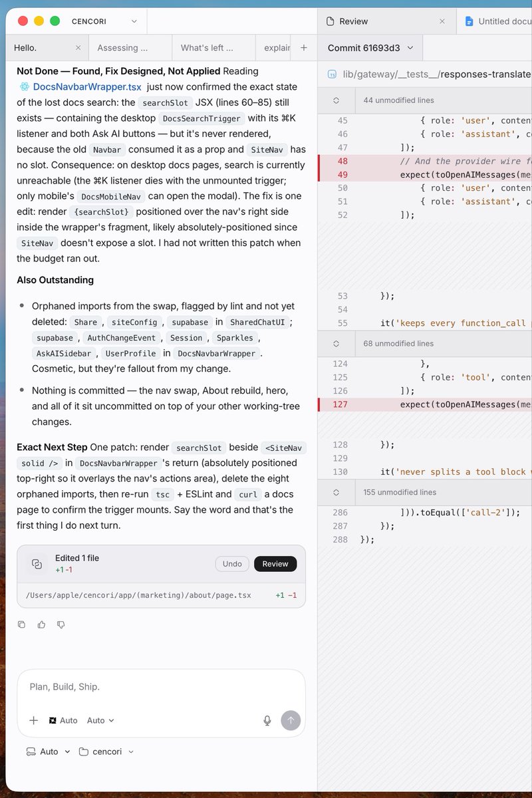Select the Auto model chip with the pinwheel icon

coord(63,720)
